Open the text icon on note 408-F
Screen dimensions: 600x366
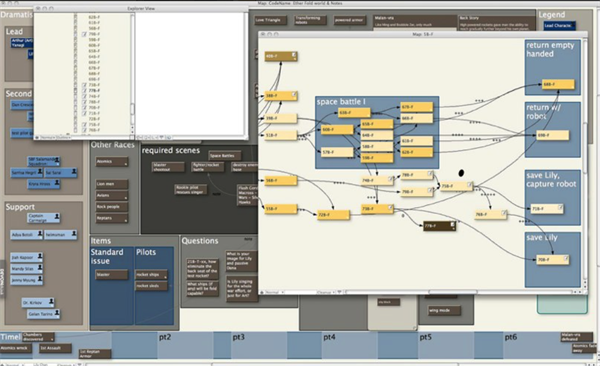click(294, 55)
